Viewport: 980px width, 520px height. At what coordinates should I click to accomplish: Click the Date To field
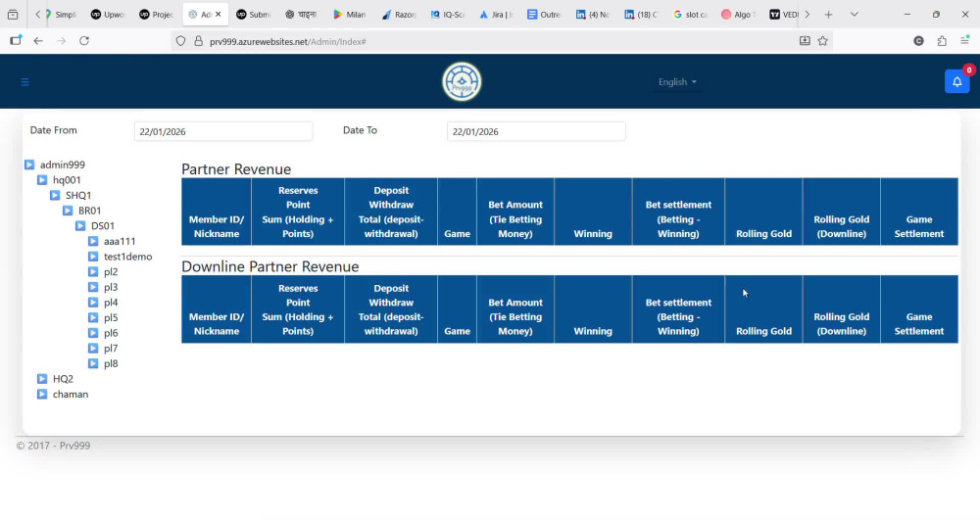click(x=536, y=131)
